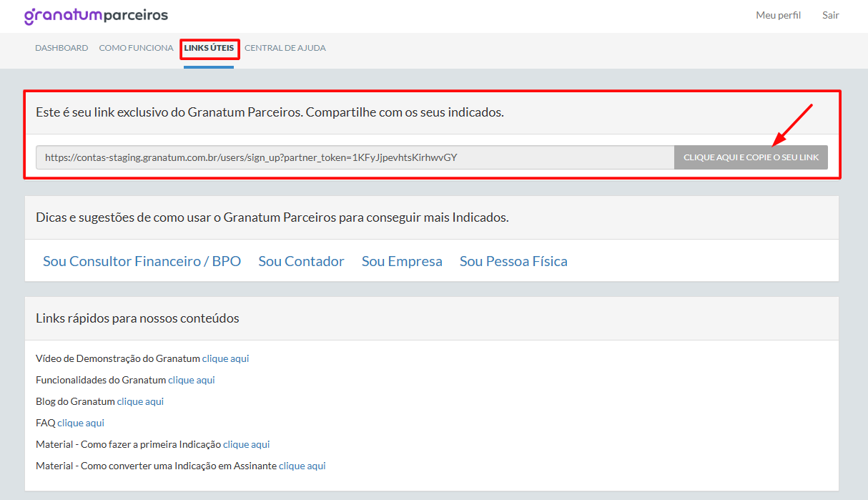Image resolution: width=868 pixels, height=500 pixels.
Task: Go to the Dashboard tab
Action: point(61,48)
